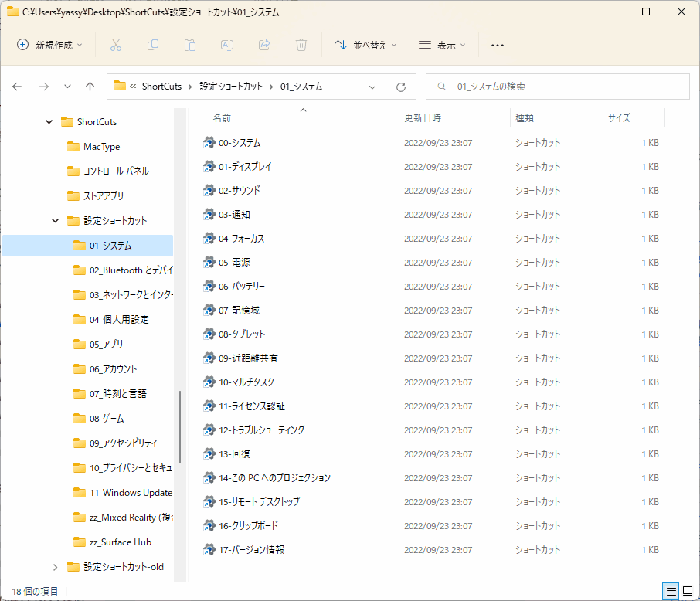The image size is (700, 601).
Task: Select the 04-フォーカス file name
Action: 242,239
